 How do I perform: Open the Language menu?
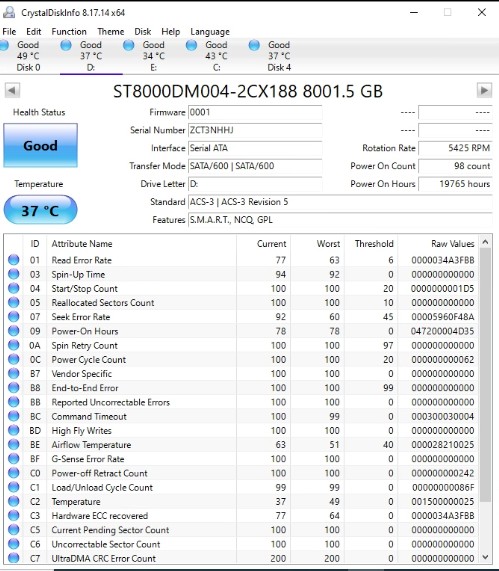[210, 32]
